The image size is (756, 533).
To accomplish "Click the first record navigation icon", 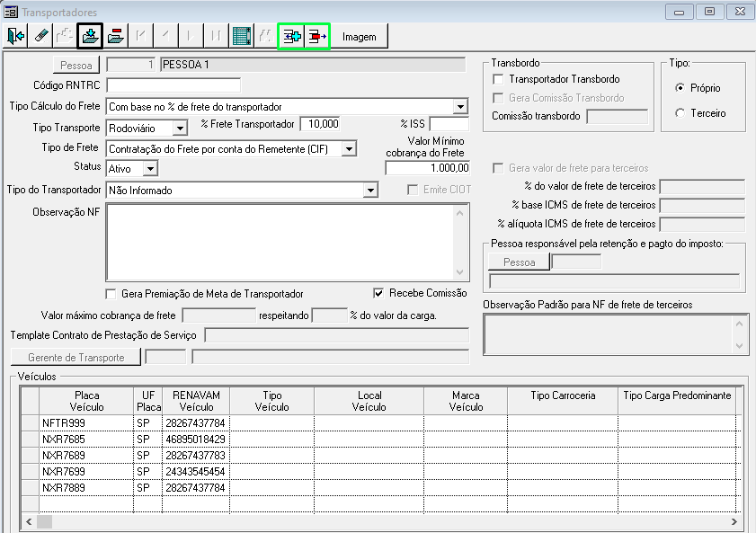I will pos(141,36).
